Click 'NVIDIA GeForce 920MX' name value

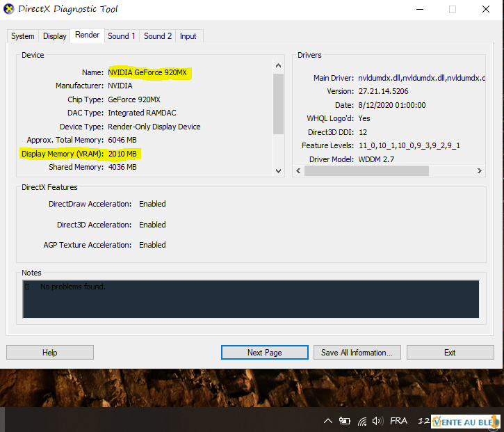[147, 72]
